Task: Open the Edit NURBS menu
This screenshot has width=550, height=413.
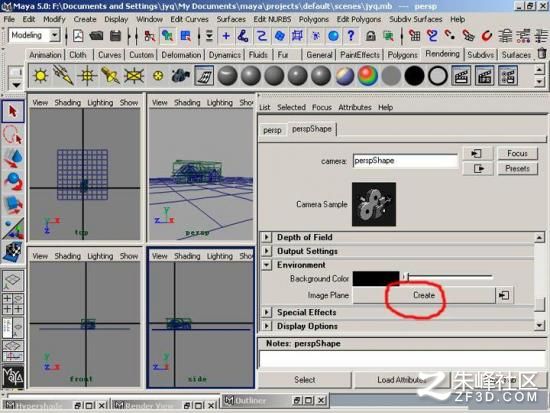Action: pos(272,19)
